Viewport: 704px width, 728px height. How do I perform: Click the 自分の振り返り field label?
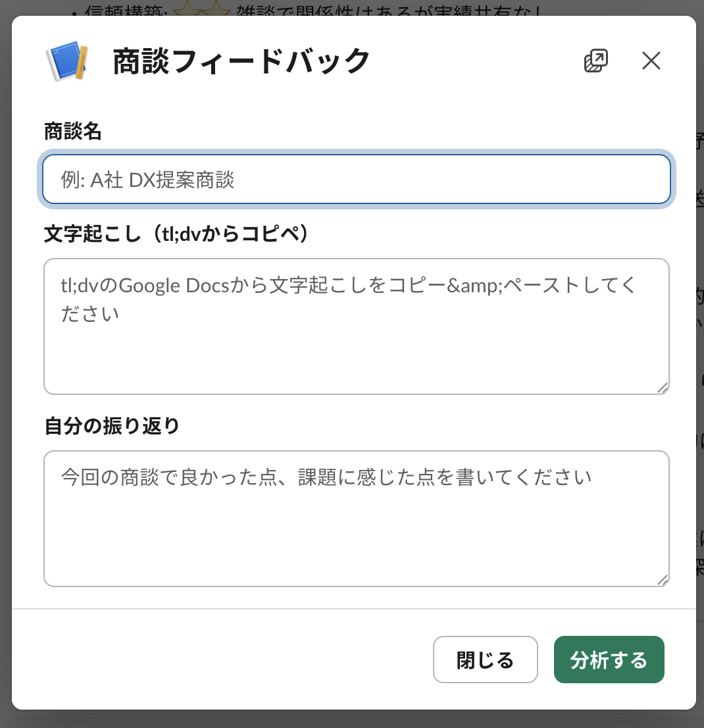[112, 426]
